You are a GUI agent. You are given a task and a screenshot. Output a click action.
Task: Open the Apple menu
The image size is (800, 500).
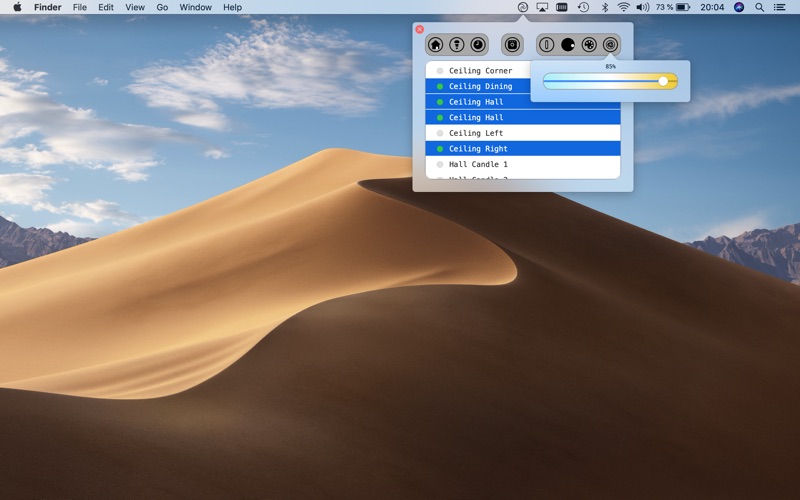[x=17, y=7]
